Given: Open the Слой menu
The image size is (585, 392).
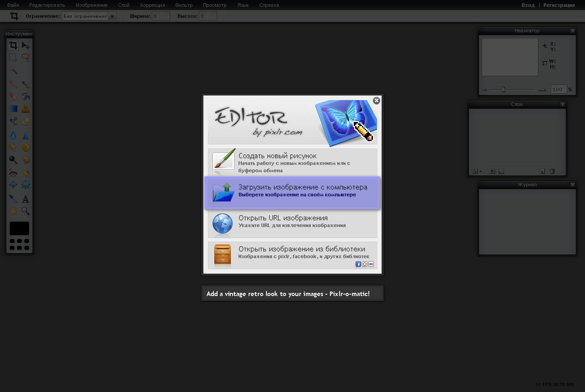Looking at the screenshot, I should (124, 5).
